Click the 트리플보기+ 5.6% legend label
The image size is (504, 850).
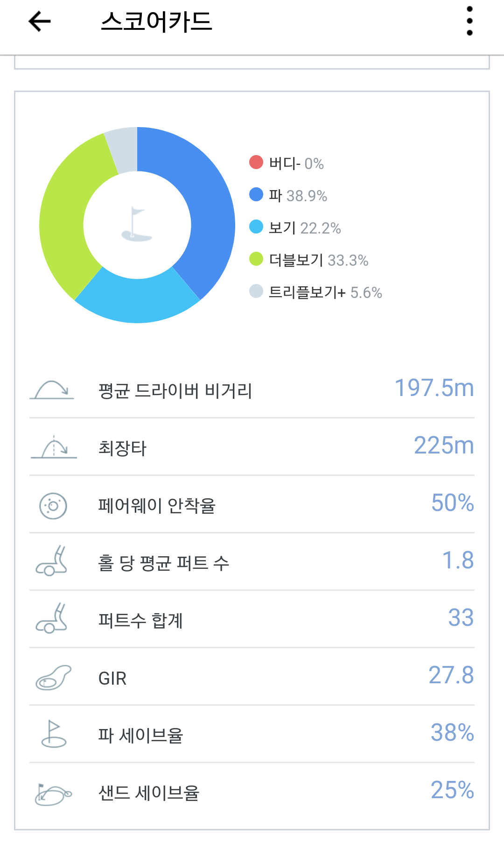(325, 292)
